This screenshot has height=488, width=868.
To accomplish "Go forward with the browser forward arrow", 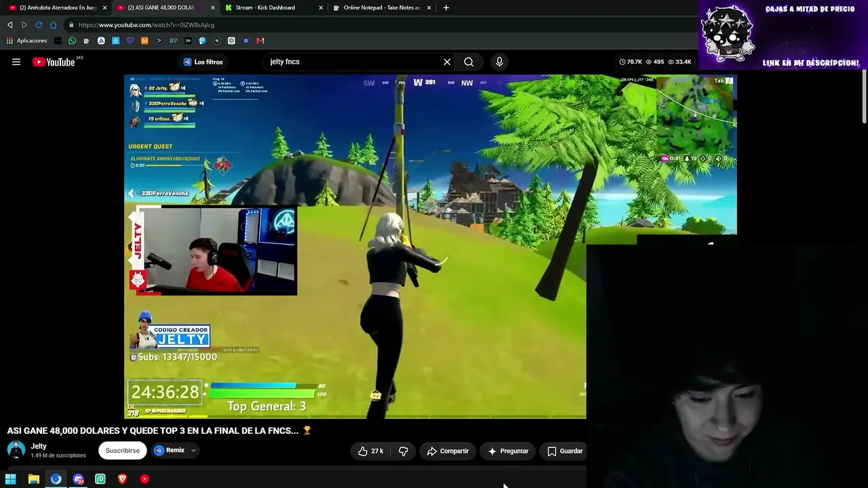I will 24,25.
